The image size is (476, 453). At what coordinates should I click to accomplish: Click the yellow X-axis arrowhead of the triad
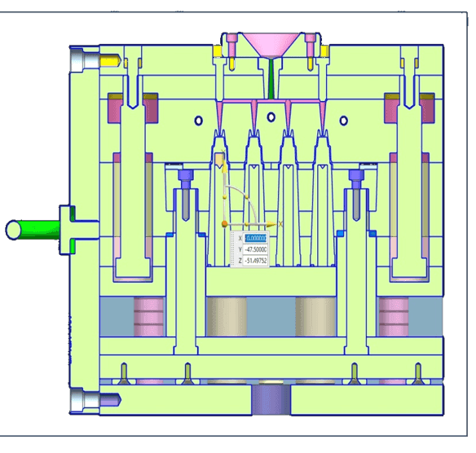click(x=271, y=225)
